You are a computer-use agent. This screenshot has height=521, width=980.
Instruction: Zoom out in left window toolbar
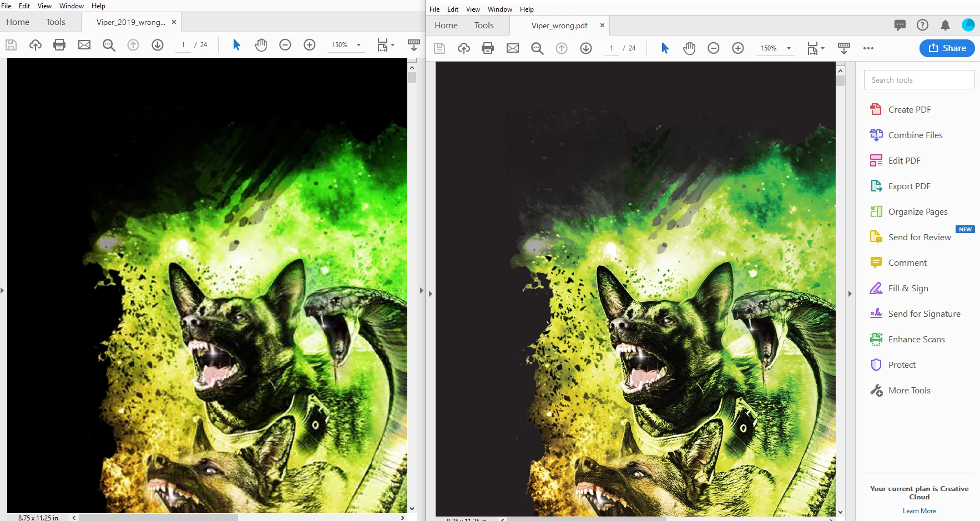pyautogui.click(x=285, y=45)
